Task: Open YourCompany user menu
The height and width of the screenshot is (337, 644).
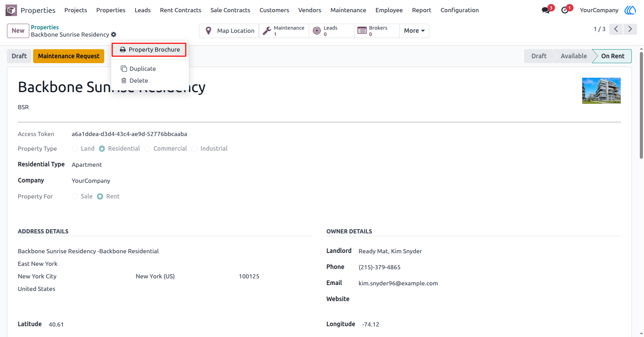Action: [599, 10]
